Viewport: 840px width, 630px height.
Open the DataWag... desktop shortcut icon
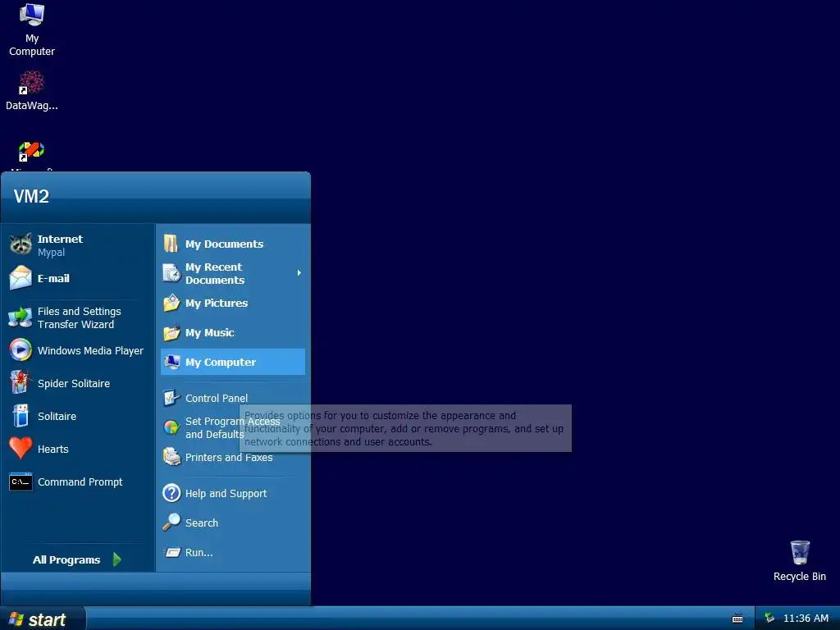[x=32, y=83]
